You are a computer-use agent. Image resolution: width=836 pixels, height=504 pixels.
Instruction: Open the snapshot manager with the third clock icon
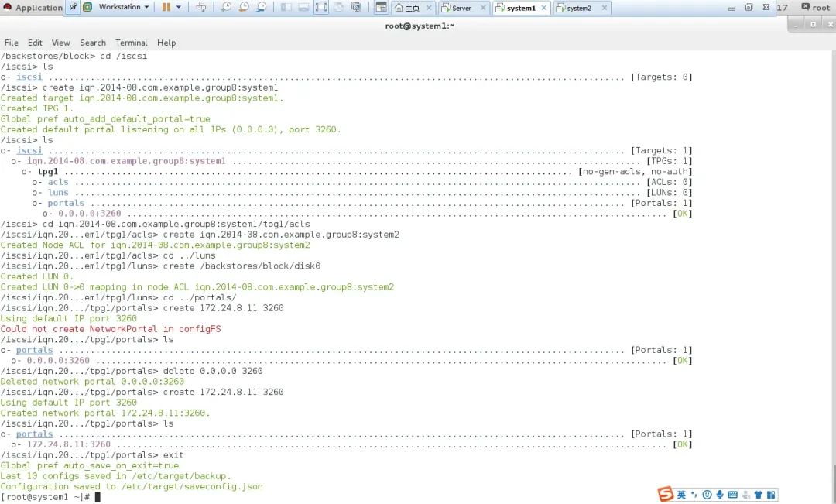pyautogui.click(x=262, y=7)
